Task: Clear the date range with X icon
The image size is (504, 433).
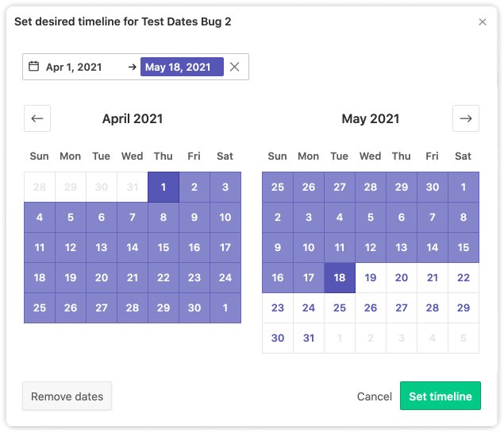Action: tap(235, 67)
